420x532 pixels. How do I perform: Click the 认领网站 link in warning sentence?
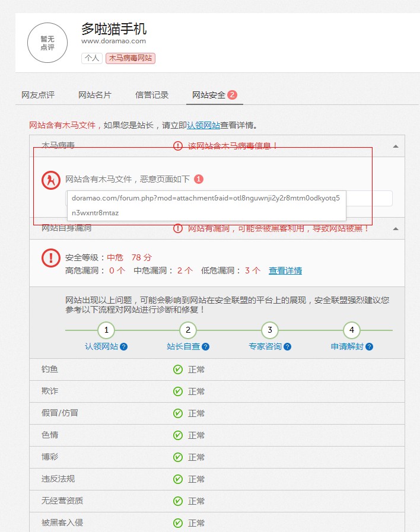203,125
